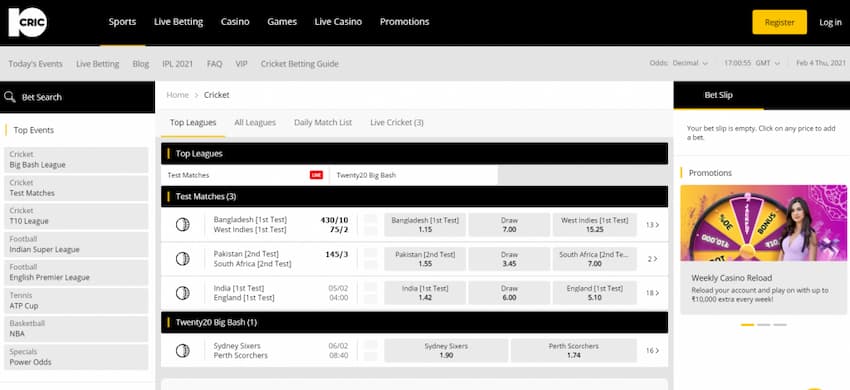The width and height of the screenshot is (850, 390).
Task: Bet on Pakistan at 1.55
Action: 425,259
